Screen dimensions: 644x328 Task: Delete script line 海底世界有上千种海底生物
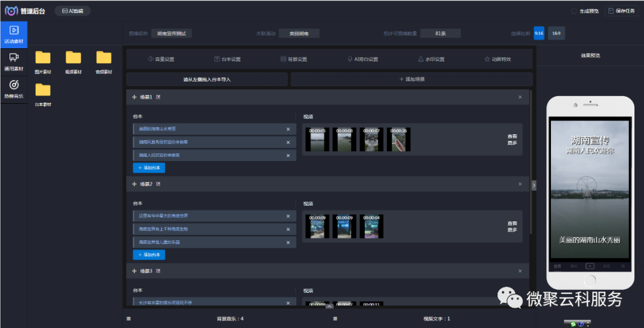tap(288, 230)
